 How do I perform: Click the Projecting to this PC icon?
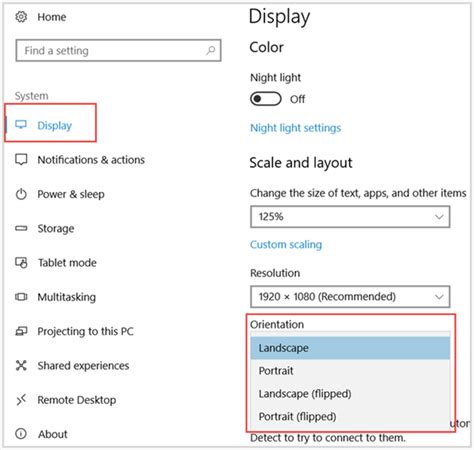click(x=21, y=331)
